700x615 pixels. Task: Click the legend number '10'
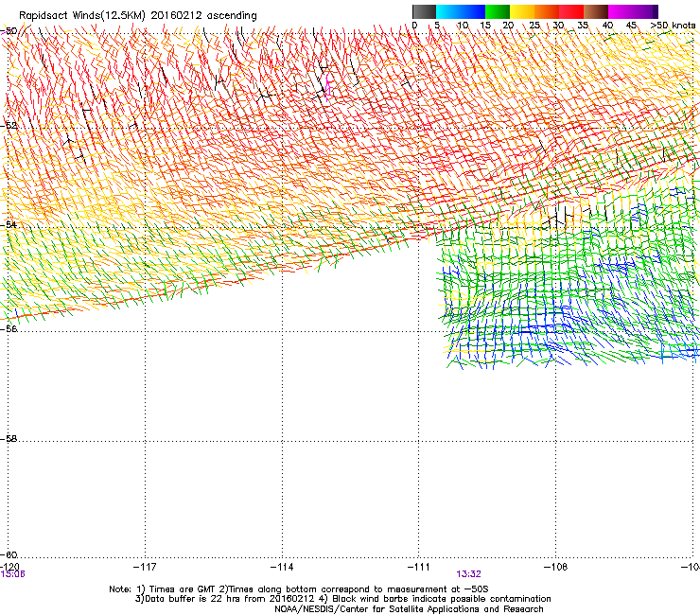[x=463, y=26]
